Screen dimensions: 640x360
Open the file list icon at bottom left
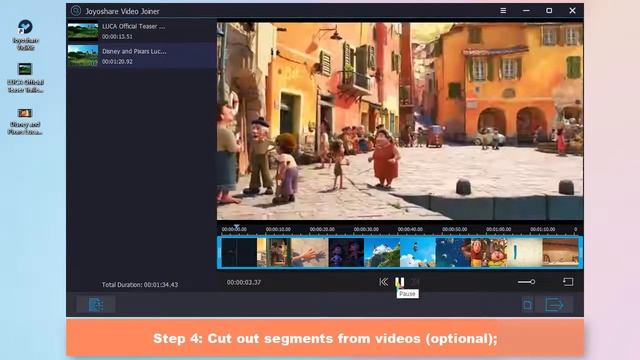(96, 304)
